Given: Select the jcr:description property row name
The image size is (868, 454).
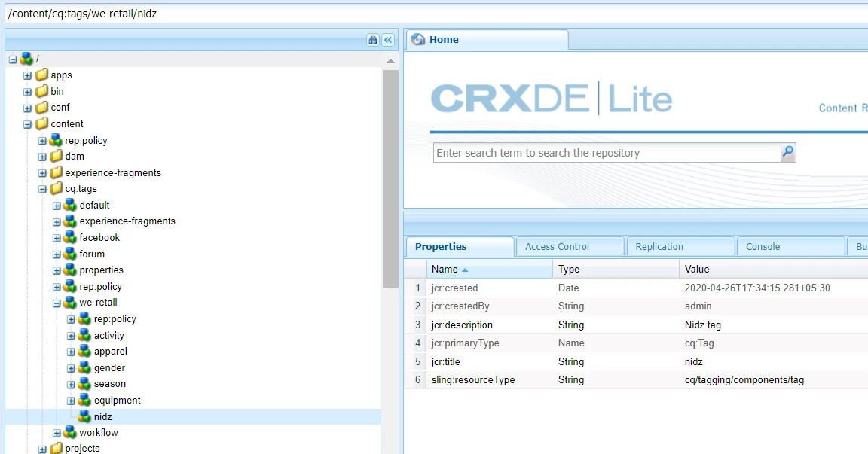Looking at the screenshot, I should 462,325.
